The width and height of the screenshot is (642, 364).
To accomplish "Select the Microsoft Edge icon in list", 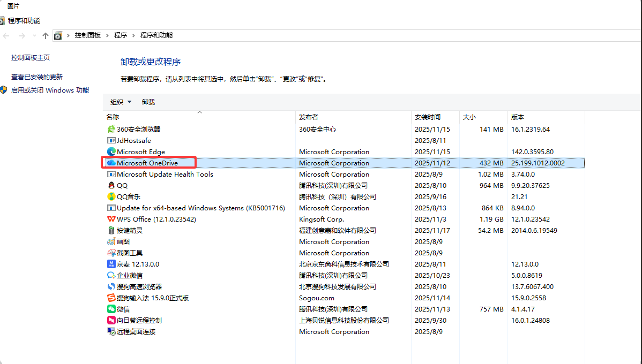I will coord(111,151).
